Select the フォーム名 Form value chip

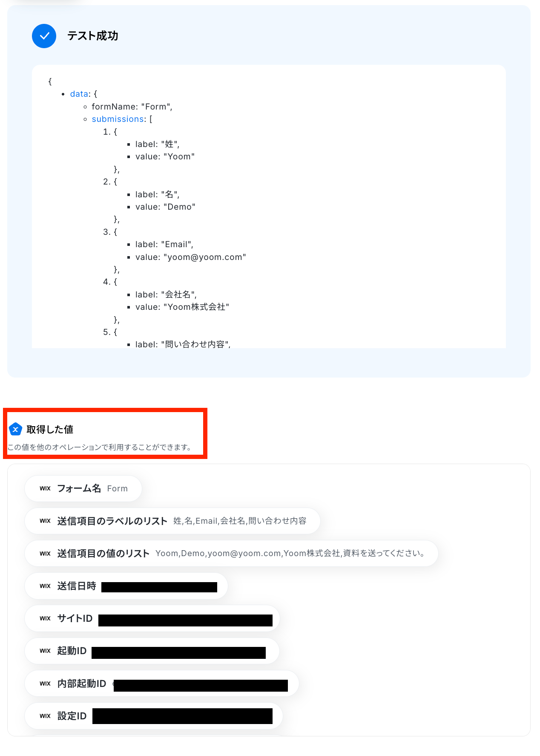coord(83,488)
